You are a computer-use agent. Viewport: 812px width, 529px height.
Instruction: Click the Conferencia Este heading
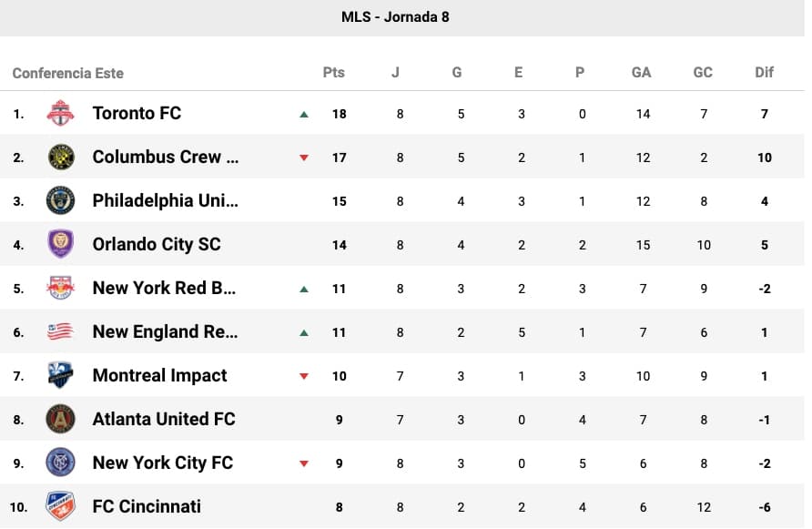[68, 73]
